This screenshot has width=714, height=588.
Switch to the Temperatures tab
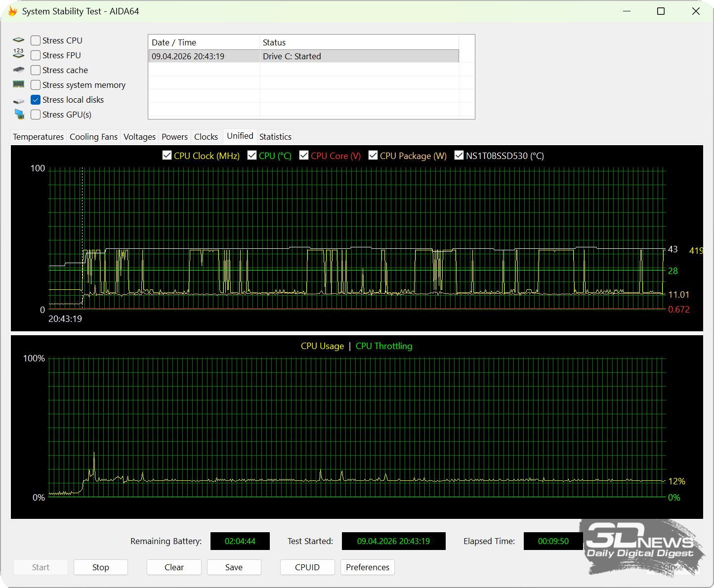coord(38,137)
